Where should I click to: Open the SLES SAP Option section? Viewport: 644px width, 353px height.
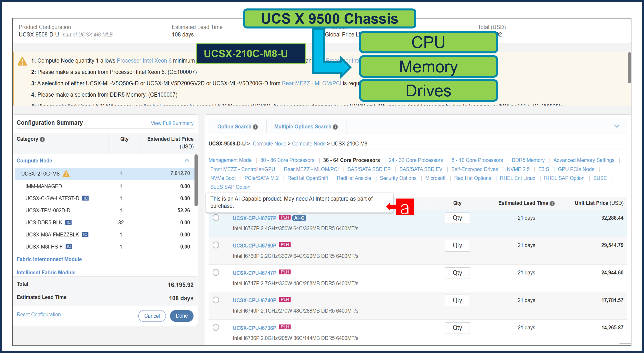[230, 187]
